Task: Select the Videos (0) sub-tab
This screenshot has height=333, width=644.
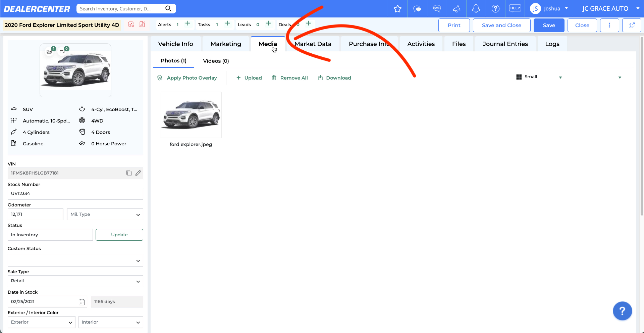Action: click(x=216, y=61)
